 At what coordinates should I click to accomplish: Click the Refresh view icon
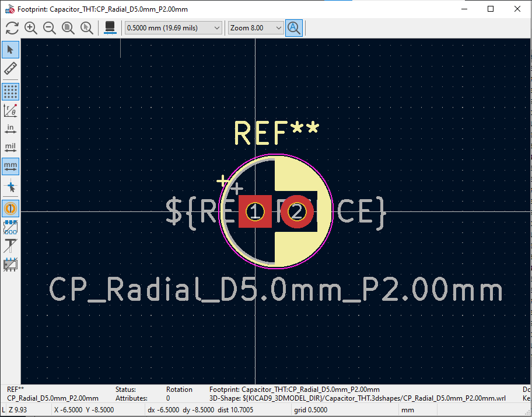click(12, 28)
